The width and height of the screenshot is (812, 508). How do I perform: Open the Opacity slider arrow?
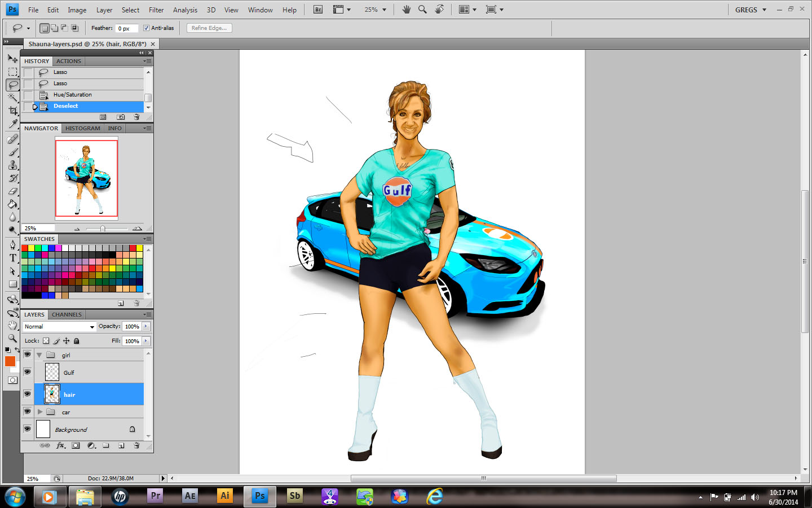click(146, 326)
